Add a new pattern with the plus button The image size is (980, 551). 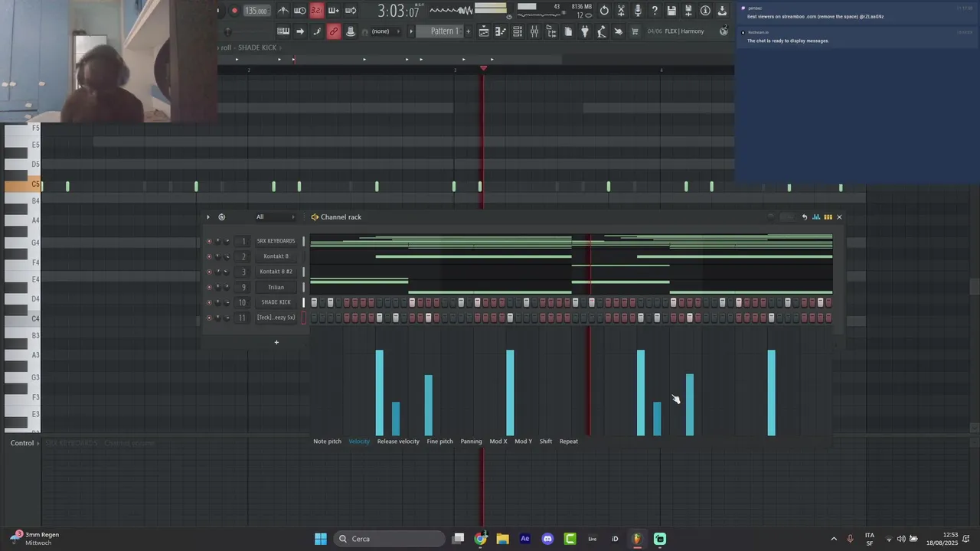(x=468, y=31)
